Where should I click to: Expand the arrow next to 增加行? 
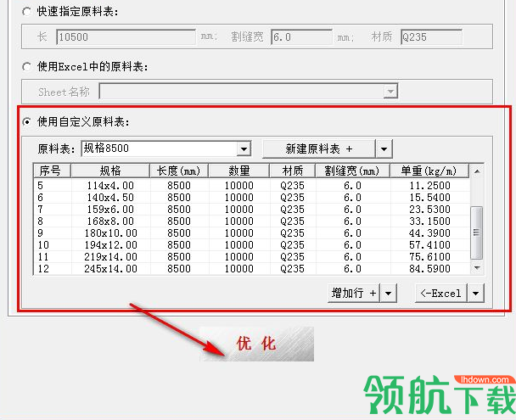(x=389, y=293)
